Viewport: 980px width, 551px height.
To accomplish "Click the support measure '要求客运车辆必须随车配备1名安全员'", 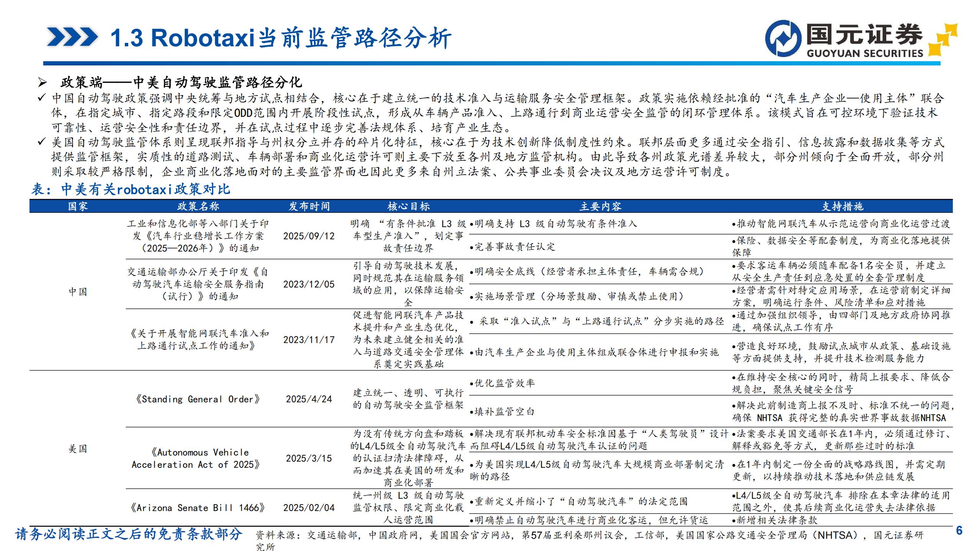I will 839,272.
